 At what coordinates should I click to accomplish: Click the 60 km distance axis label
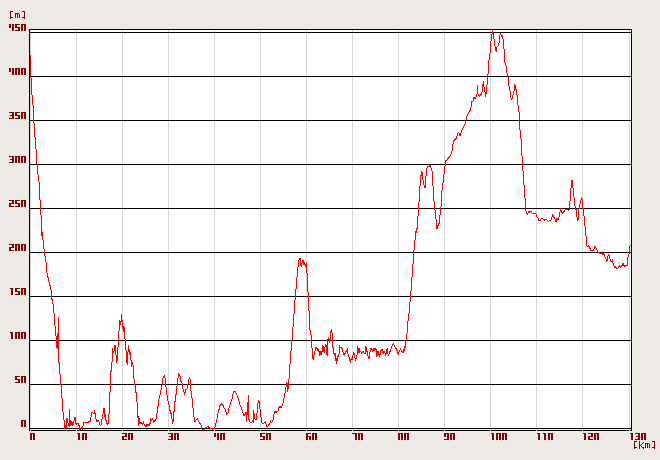(311, 437)
